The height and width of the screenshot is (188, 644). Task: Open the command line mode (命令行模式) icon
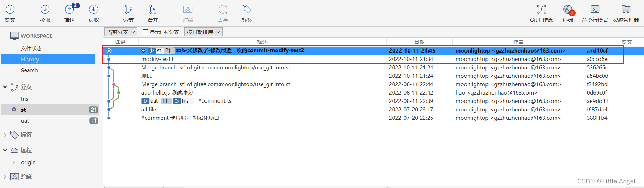pos(595,9)
